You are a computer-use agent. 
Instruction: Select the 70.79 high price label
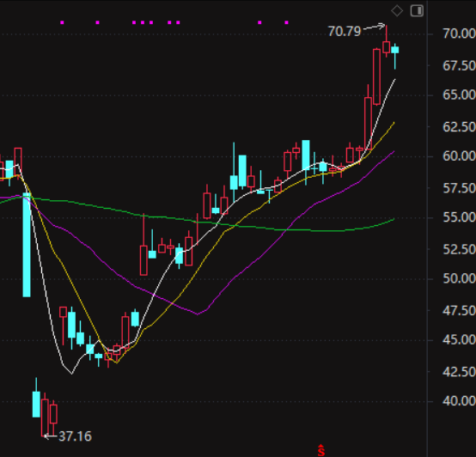[x=345, y=32]
